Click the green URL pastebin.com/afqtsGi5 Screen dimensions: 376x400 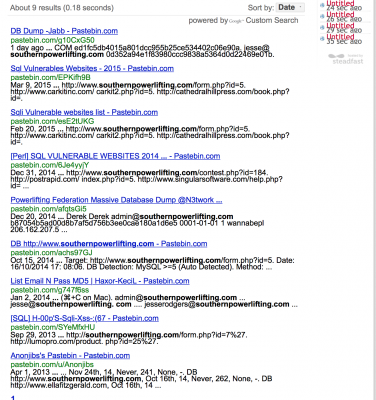[48, 209]
